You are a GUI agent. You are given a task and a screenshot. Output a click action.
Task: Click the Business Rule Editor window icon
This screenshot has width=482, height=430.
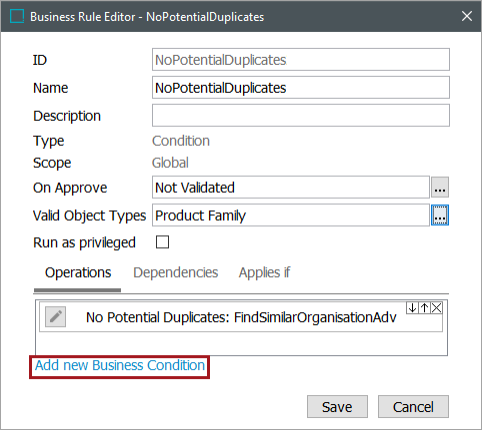[17, 16]
